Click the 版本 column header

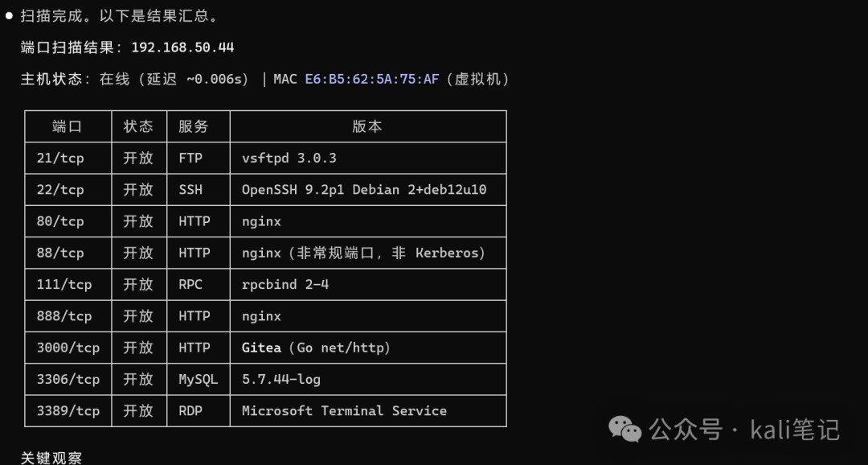click(x=367, y=126)
